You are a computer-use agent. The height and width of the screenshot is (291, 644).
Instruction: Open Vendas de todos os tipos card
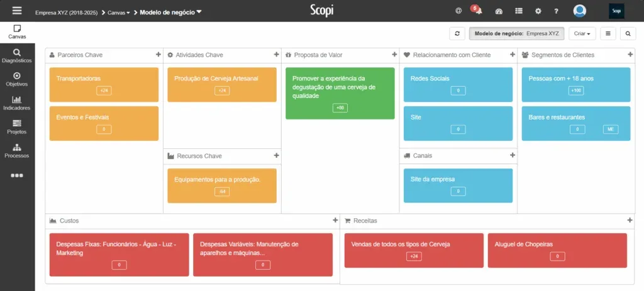pyautogui.click(x=414, y=250)
